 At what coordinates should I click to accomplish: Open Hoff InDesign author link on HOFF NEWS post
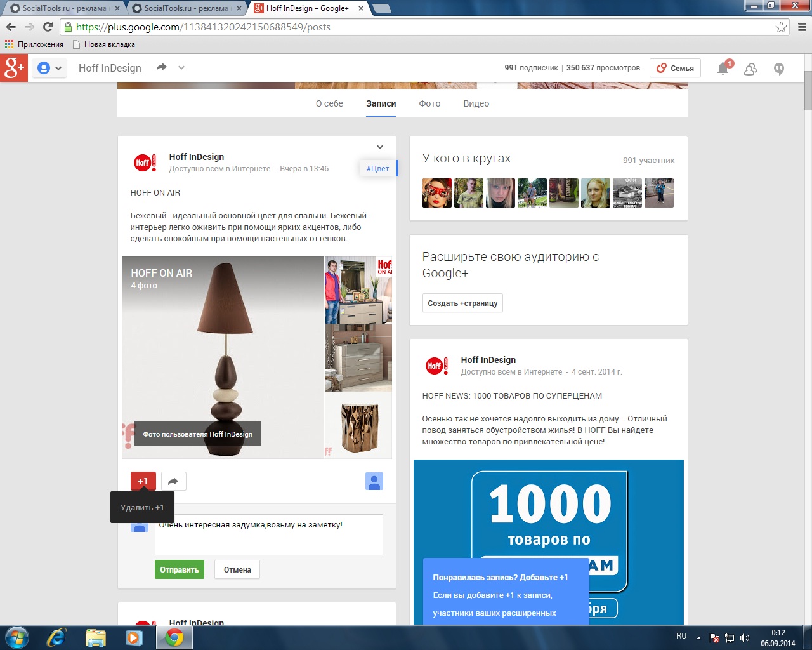[488, 360]
